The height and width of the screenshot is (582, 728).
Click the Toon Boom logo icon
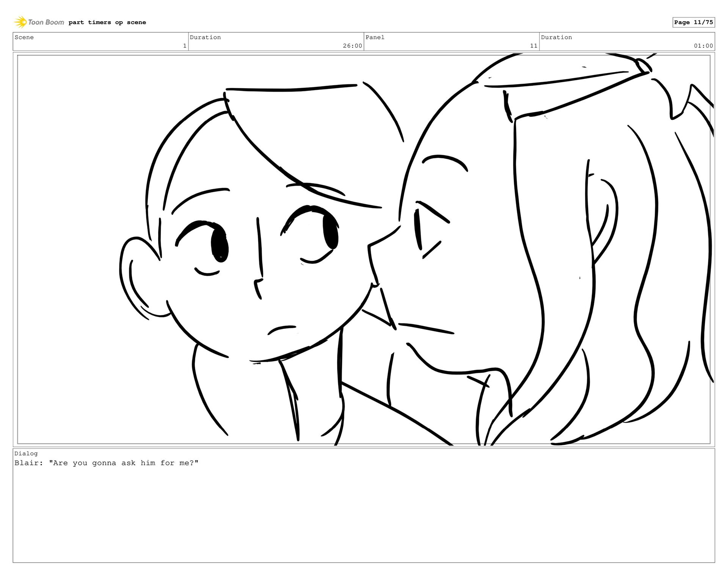tap(21, 22)
